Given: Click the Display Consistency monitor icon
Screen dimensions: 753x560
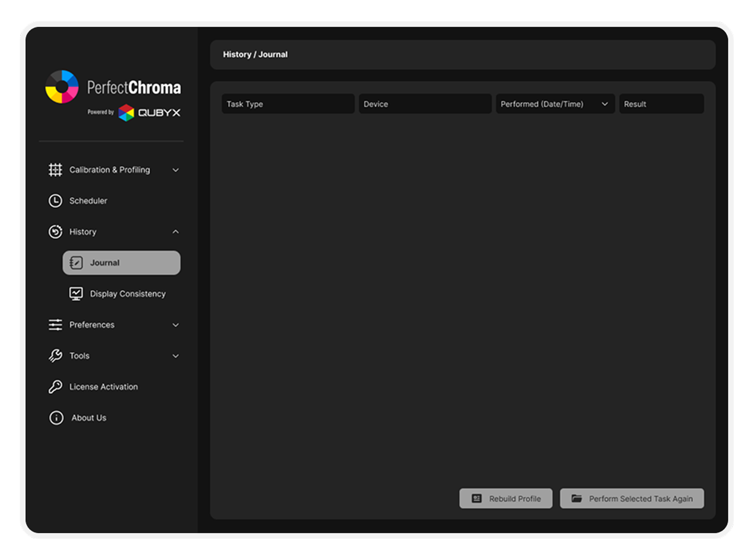Looking at the screenshot, I should 75,293.
